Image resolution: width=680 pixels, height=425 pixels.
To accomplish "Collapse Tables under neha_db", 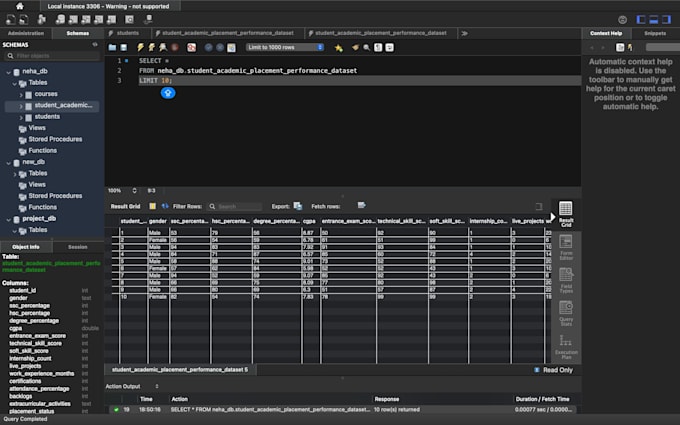I will tap(14, 83).
